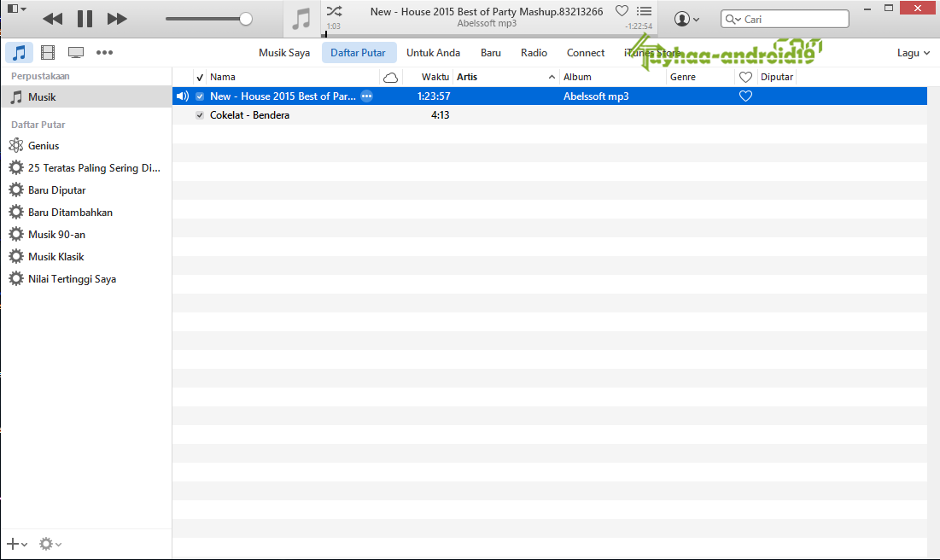
Task: Open the Up Next list icon
Action: 644,11
